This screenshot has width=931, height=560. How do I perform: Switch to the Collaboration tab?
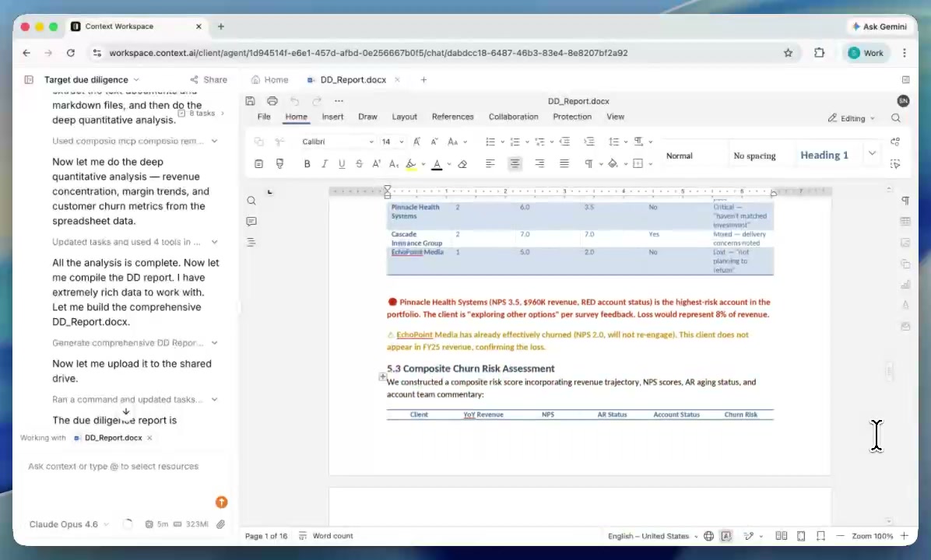coord(513,117)
